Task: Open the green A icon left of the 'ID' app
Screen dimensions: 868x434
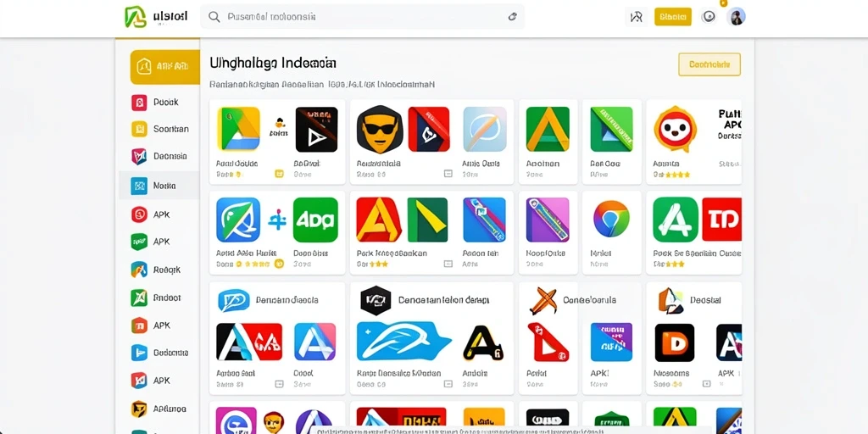Action: [676, 220]
